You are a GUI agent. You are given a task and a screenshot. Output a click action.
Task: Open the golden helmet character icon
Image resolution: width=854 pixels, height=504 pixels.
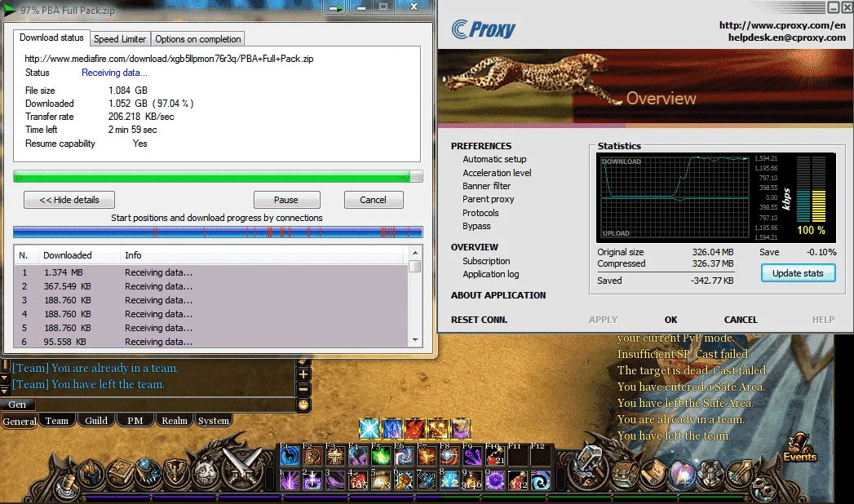92,472
